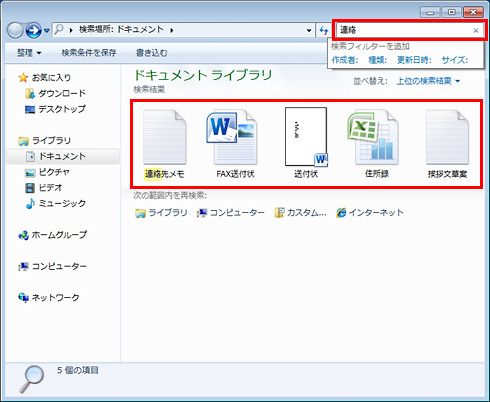Select the FAX送付状 Word document icon
490x402 pixels.
point(232,137)
